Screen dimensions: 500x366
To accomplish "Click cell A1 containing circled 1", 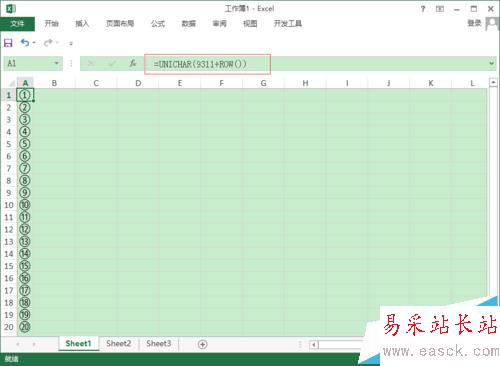I will [25, 95].
